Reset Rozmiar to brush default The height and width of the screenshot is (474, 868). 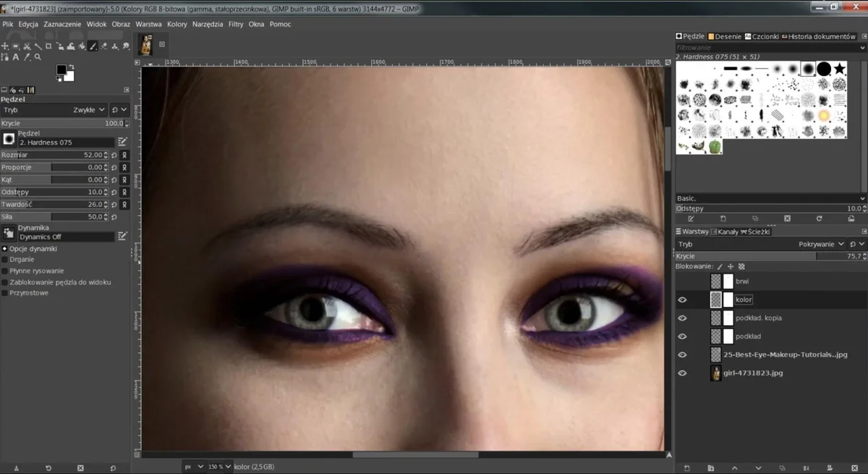[x=115, y=155]
